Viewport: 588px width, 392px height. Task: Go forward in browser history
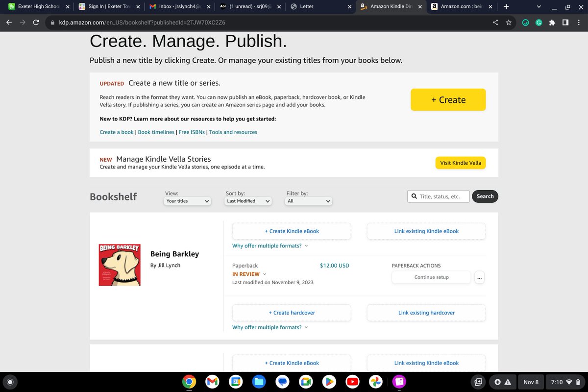[x=23, y=23]
